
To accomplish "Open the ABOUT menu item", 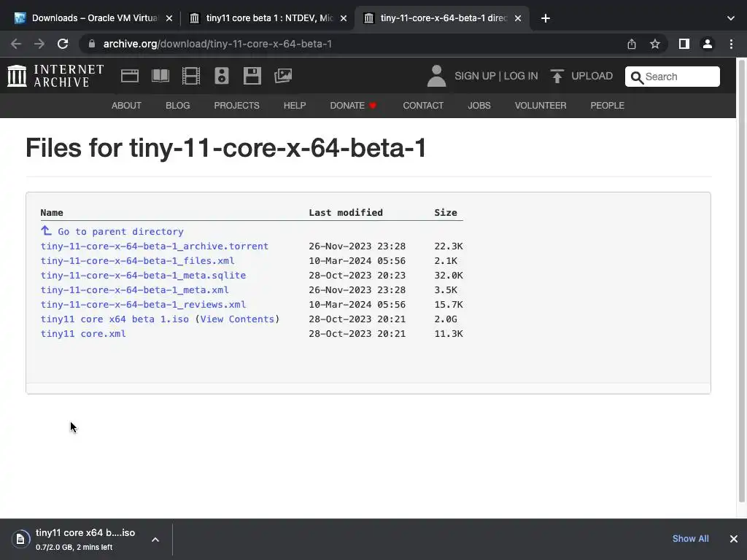I will (126, 106).
